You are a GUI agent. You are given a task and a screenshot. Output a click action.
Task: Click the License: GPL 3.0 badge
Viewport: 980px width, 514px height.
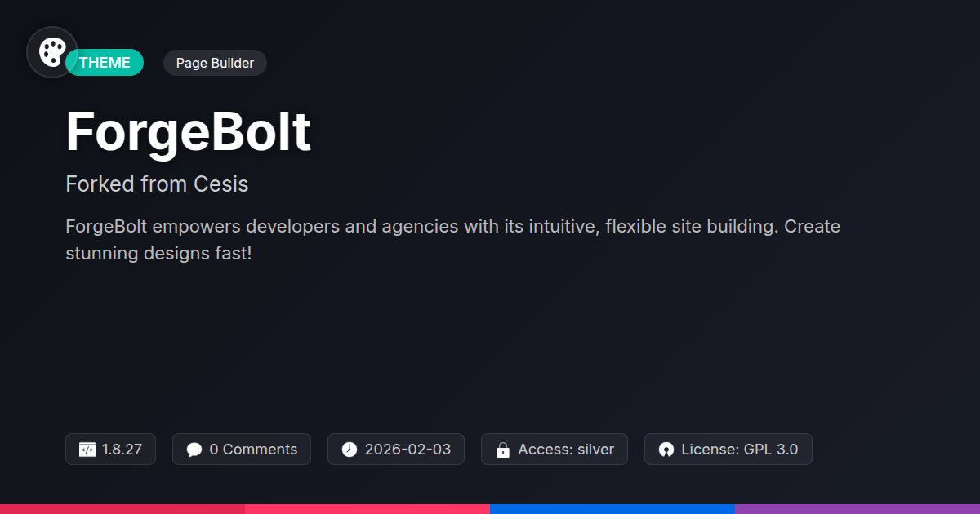728,450
